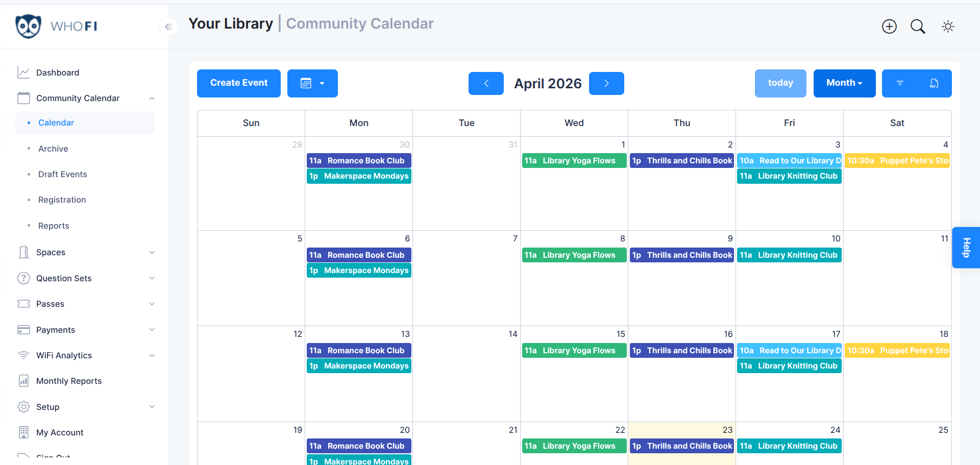Expand the Question Sets menu
Viewport: 980px width, 465px height.
pos(152,278)
